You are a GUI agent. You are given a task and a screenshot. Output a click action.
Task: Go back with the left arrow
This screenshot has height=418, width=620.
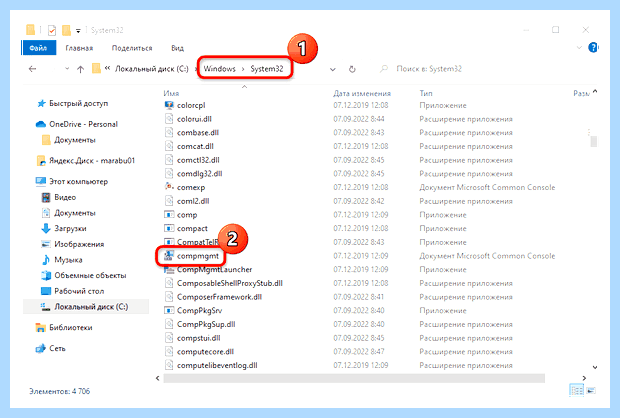[x=32, y=69]
